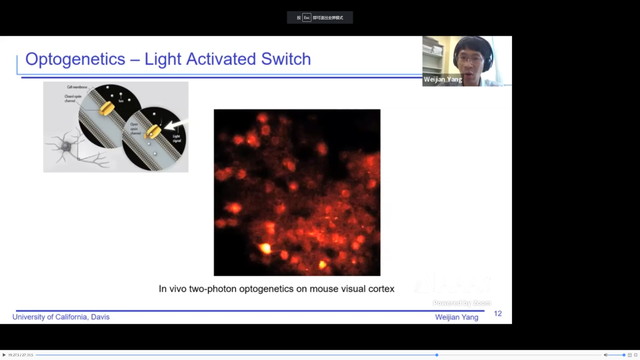The image size is (640, 360).
Task: Click the picture-in-picture icon beside the volume
Action: 630,355
